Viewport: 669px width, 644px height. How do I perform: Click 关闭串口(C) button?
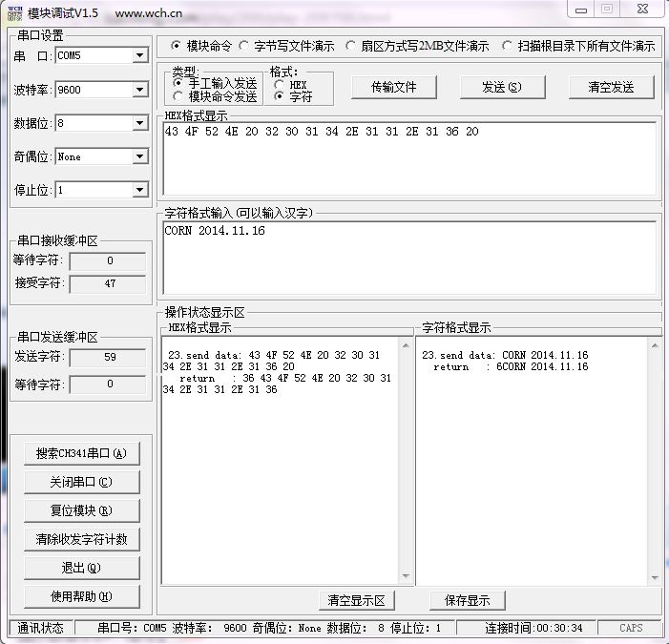[x=81, y=482]
